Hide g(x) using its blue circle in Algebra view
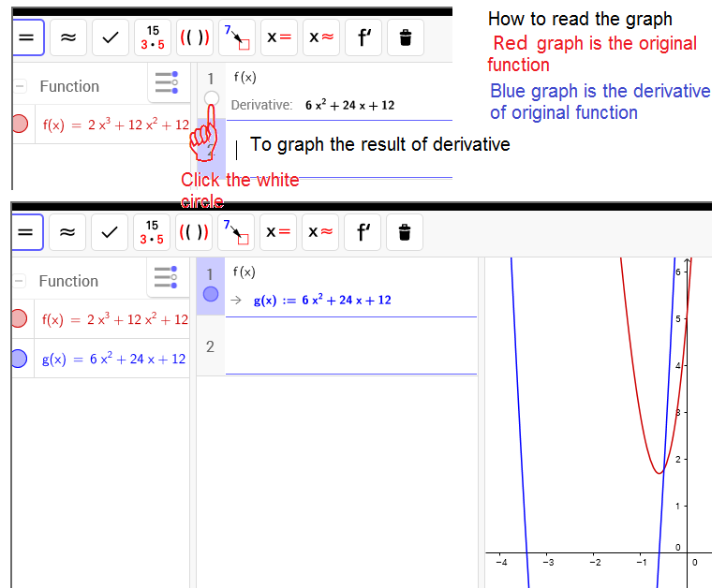The image size is (726, 588). click(x=19, y=359)
